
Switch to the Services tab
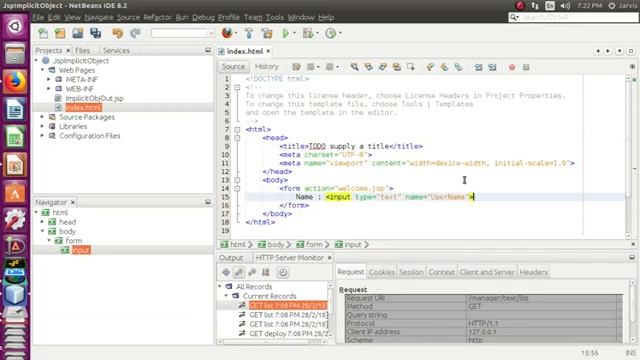(116, 50)
